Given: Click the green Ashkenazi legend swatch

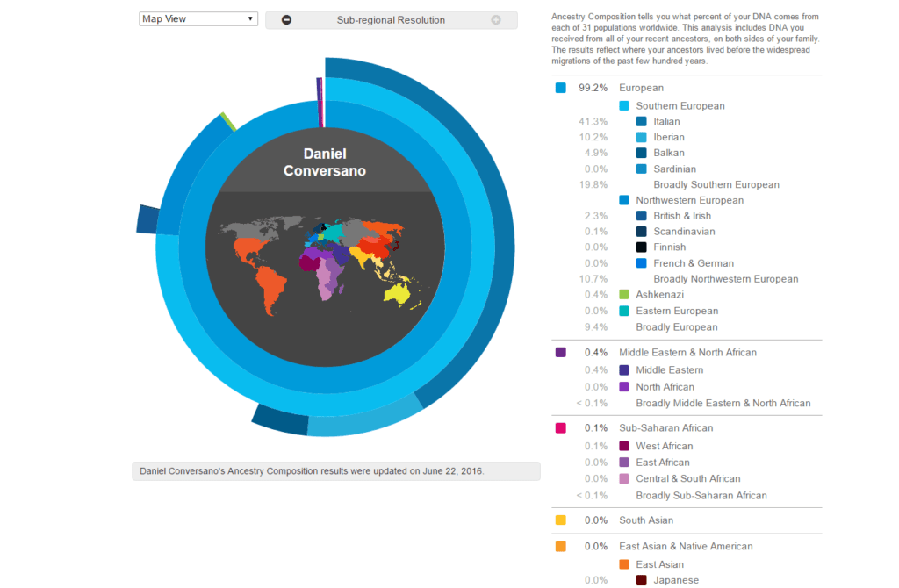Looking at the screenshot, I should tap(624, 295).
